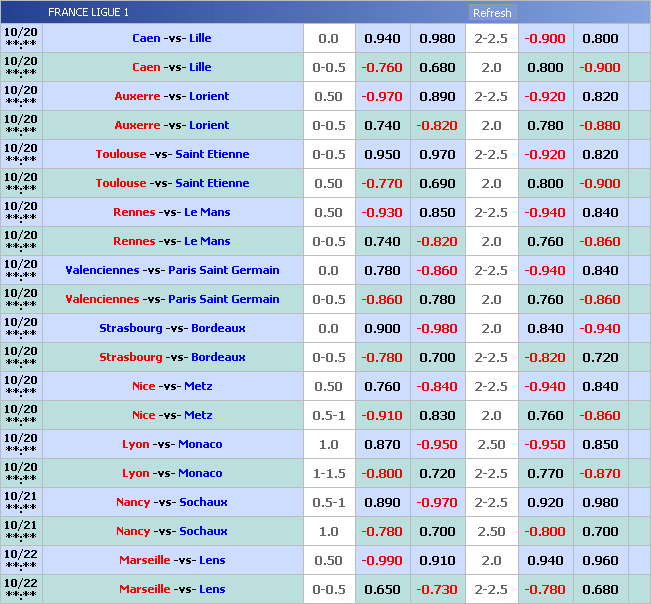651x604 pixels.
Task: Choose 0.650 odds for Marseille vs Lens
Action: [x=382, y=590]
